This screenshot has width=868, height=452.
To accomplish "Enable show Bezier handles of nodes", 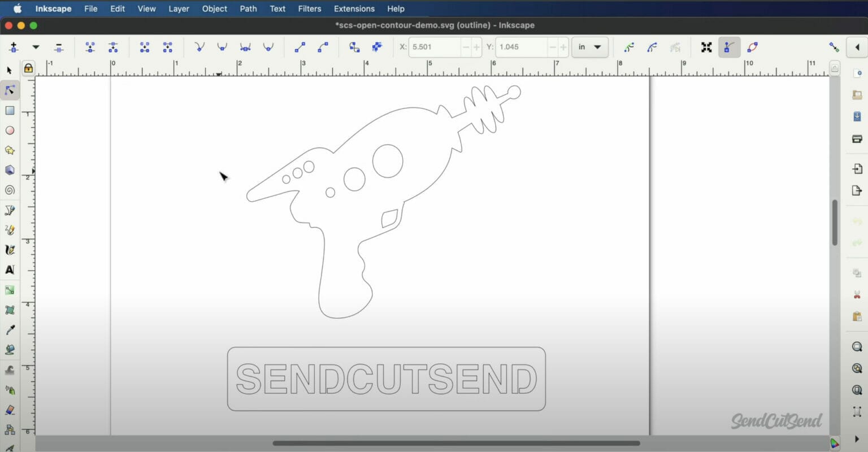I will (x=729, y=47).
